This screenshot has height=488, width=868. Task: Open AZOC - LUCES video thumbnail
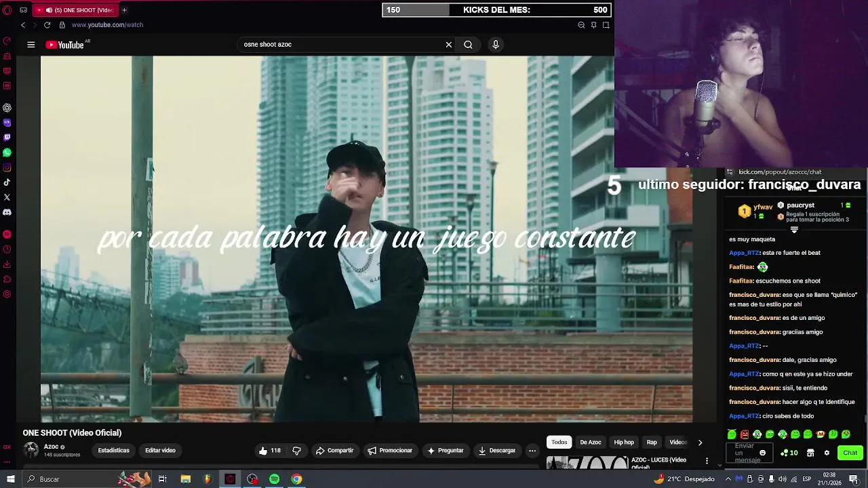(x=587, y=462)
